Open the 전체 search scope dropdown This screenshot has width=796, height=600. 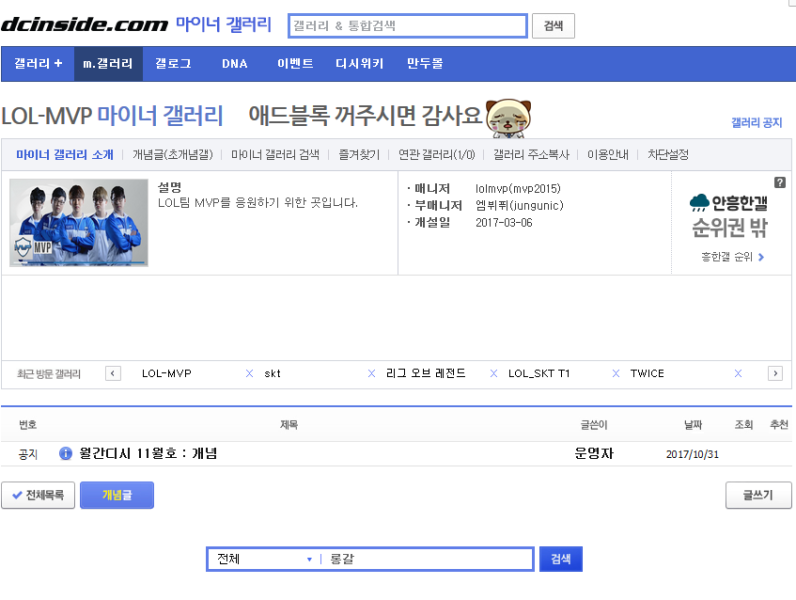(x=264, y=559)
